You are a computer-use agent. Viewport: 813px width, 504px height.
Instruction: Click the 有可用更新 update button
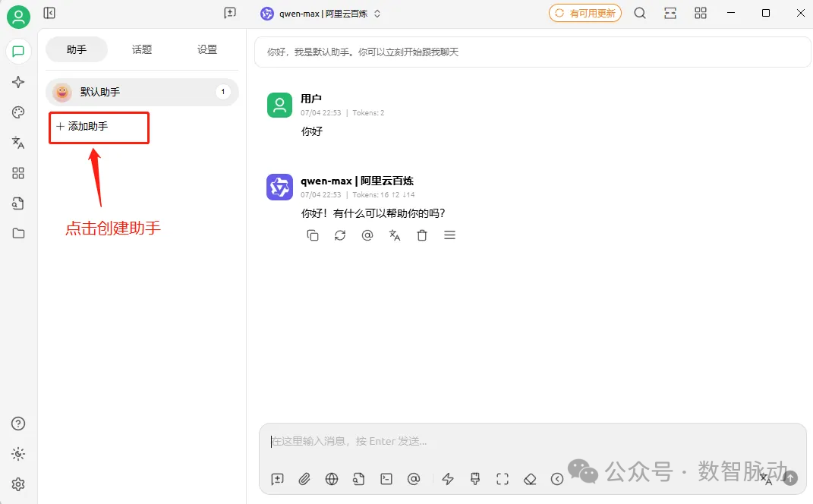[585, 14]
